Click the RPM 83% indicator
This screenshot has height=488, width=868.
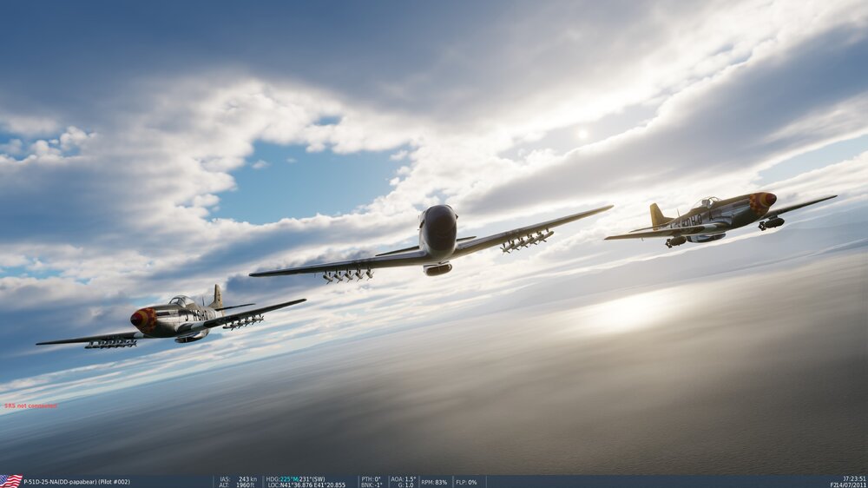click(437, 481)
